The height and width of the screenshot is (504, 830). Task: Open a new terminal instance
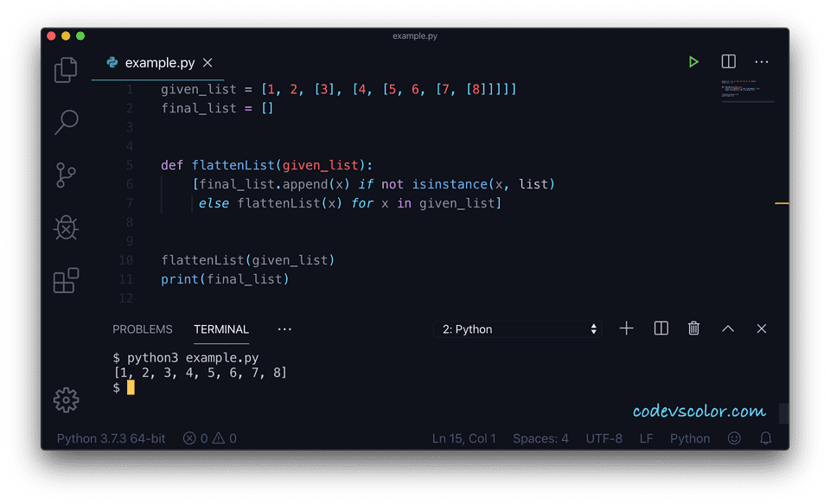pyautogui.click(x=626, y=329)
